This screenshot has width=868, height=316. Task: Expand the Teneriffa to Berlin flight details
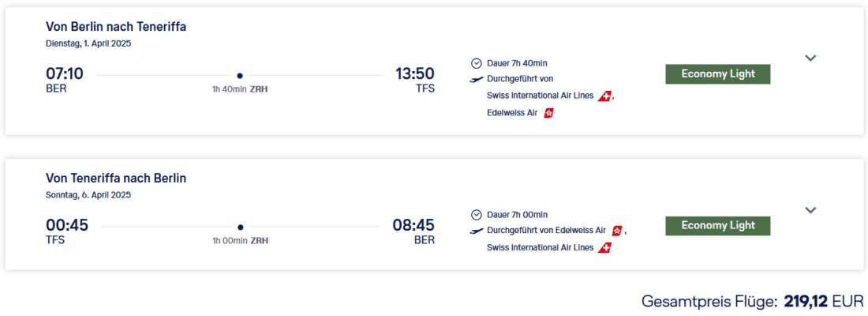pyautogui.click(x=810, y=210)
